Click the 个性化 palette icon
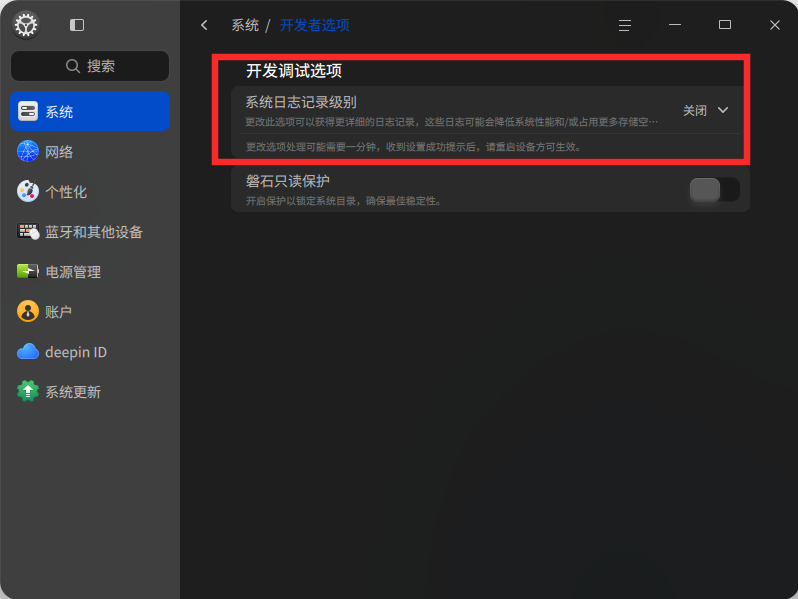This screenshot has height=599, width=798. pos(28,191)
